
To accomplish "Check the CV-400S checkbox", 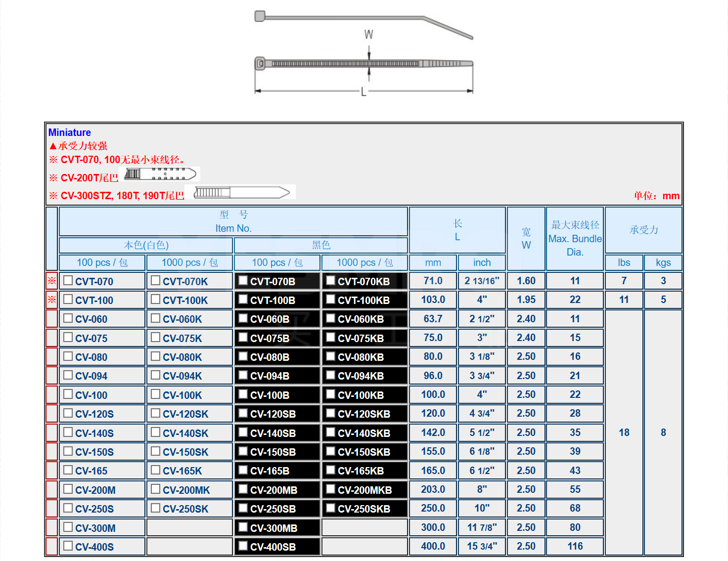I will 68,546.
